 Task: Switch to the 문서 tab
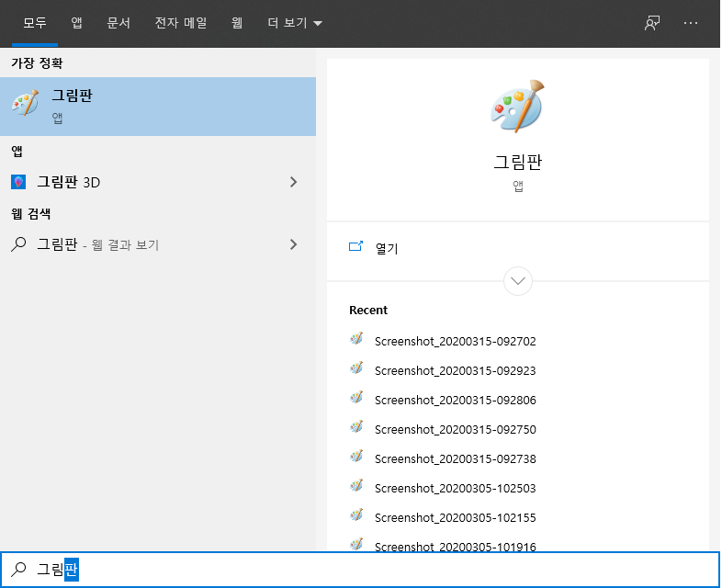point(118,23)
